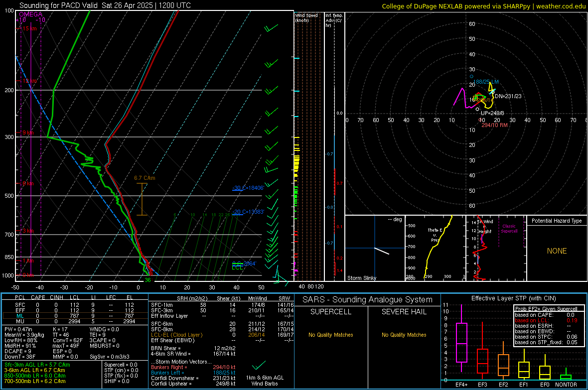Click the 'Wind Speed (knots)' header
Viewport: 588px width, 390px height.
[306, 17]
